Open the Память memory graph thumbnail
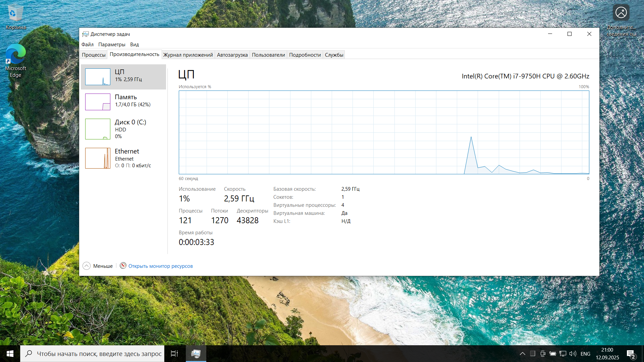The image size is (644, 362). click(x=98, y=102)
